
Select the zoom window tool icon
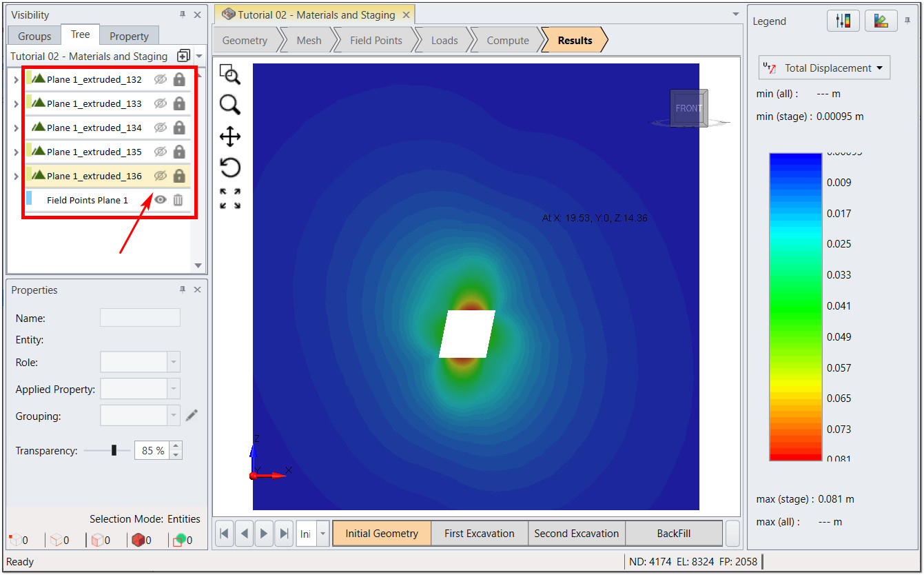[229, 74]
